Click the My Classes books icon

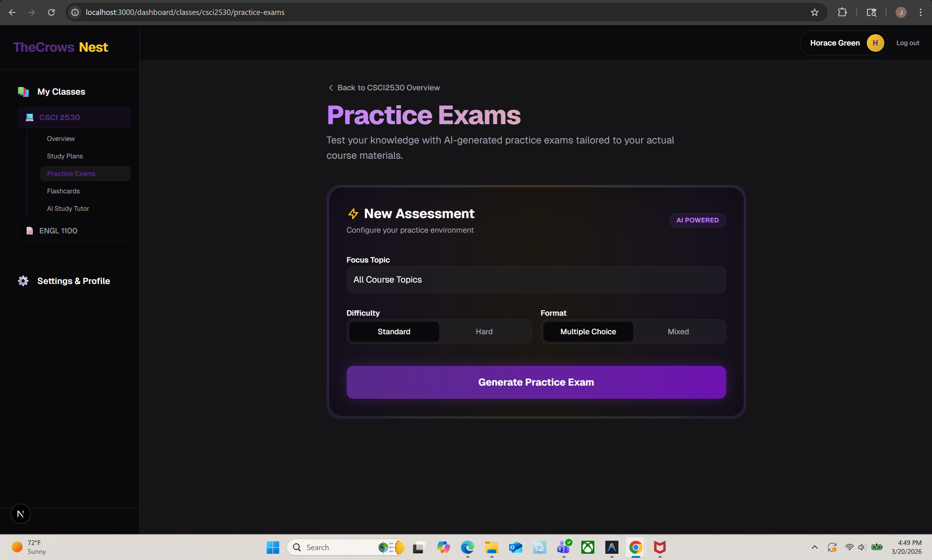click(x=23, y=92)
